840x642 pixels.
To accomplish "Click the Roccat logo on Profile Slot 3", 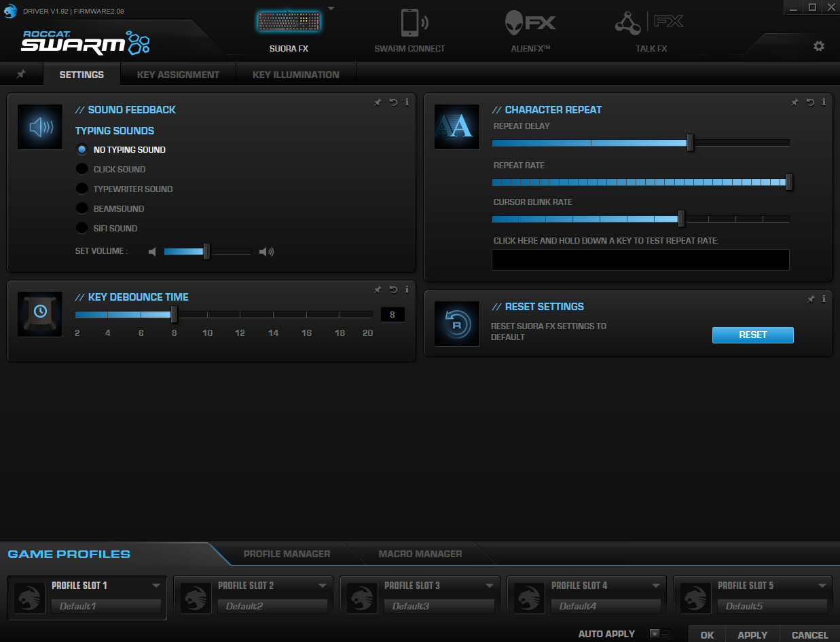I will point(362,598).
